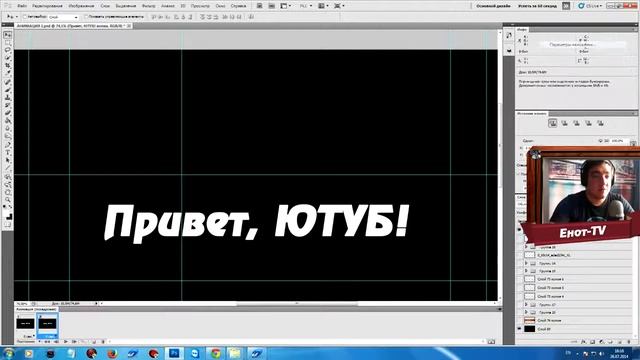Select the Eyedropper tool
The image size is (640, 360).
(x=8, y=74)
